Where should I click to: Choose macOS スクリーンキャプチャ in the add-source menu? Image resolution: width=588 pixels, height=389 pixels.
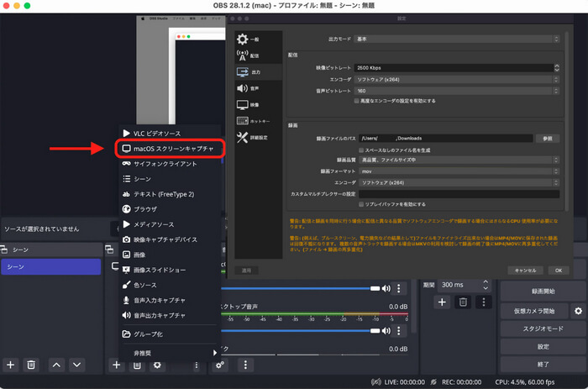point(170,149)
